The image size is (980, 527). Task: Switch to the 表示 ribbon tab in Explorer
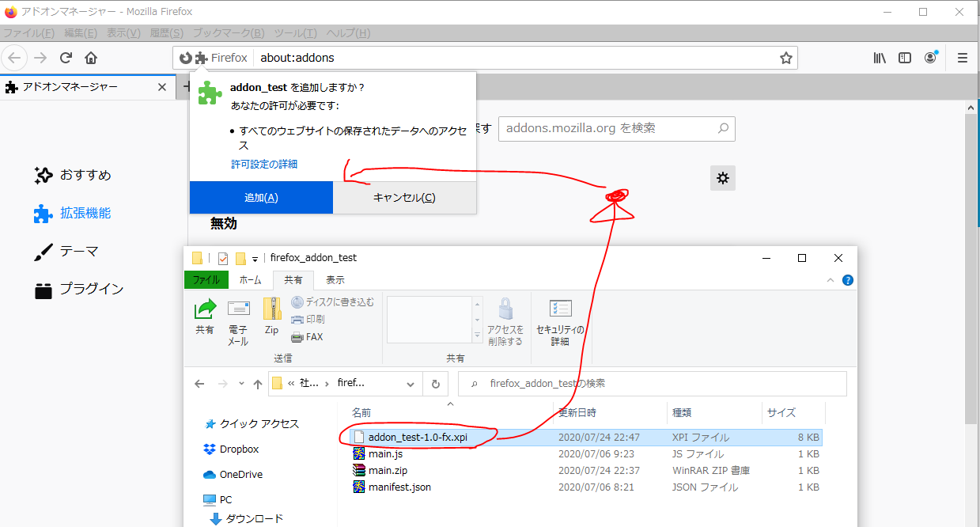(335, 280)
